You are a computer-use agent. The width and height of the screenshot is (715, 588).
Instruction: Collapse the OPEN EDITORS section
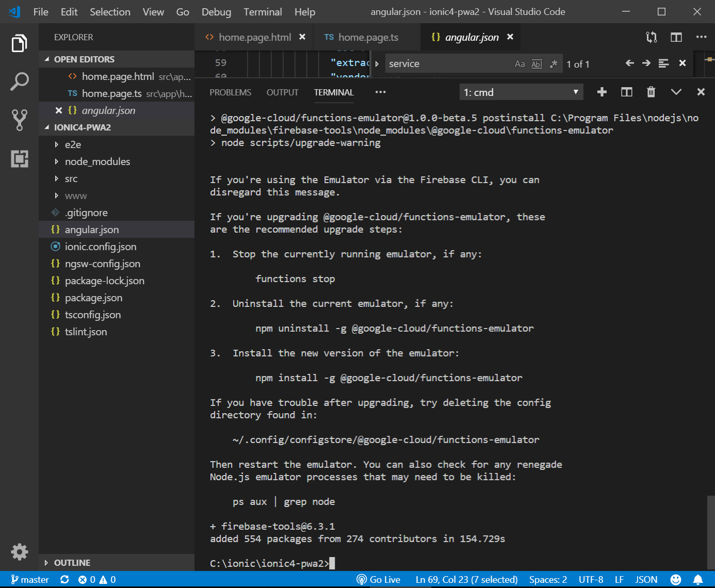coord(117,59)
